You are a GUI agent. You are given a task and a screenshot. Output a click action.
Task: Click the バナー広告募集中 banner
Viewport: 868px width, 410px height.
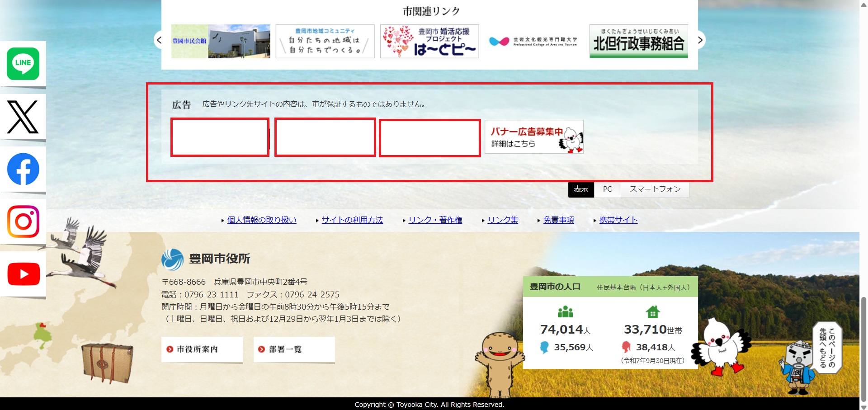[x=534, y=137]
